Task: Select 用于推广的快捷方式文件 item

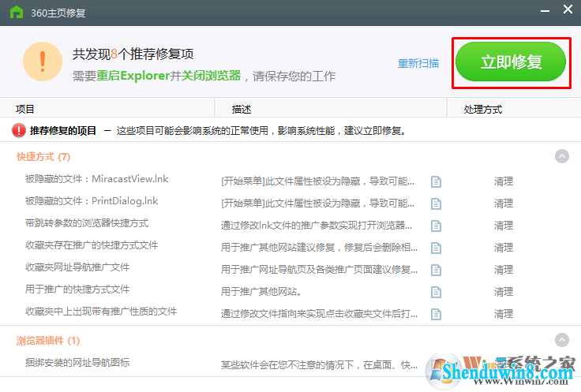Action: click(77, 289)
